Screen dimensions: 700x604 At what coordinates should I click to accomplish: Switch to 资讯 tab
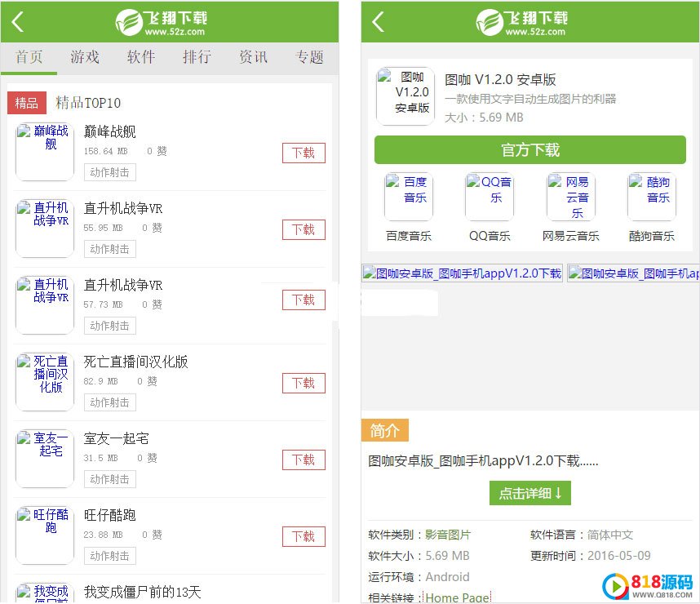click(x=253, y=57)
